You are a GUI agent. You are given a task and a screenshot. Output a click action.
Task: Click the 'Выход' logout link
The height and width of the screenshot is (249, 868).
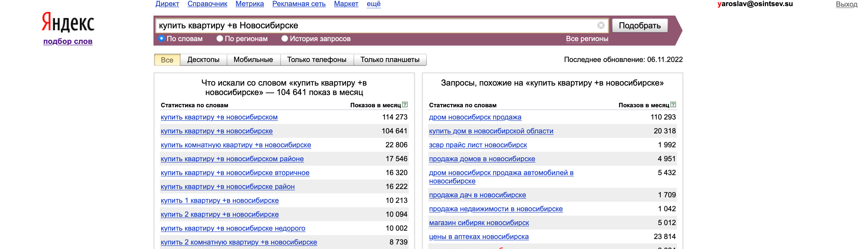click(846, 4)
